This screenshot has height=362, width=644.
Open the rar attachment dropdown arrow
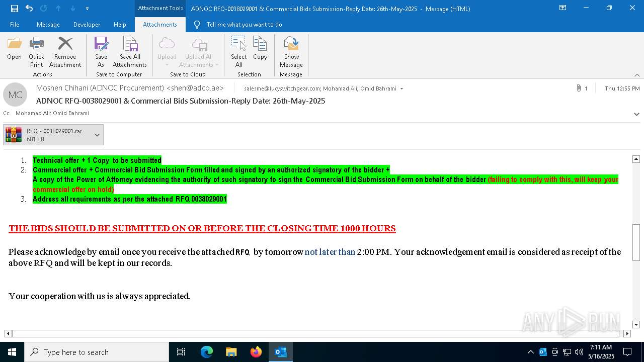tap(97, 135)
